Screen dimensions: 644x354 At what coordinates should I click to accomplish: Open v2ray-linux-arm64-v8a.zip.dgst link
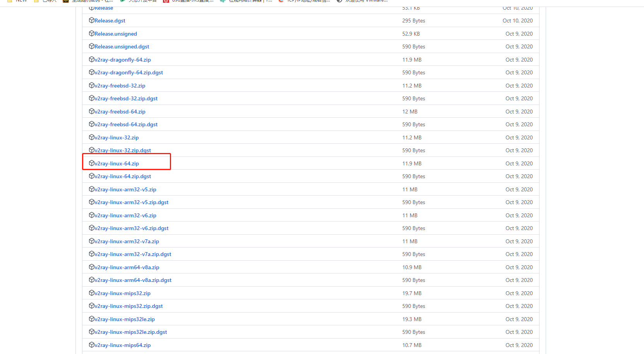[x=133, y=280]
